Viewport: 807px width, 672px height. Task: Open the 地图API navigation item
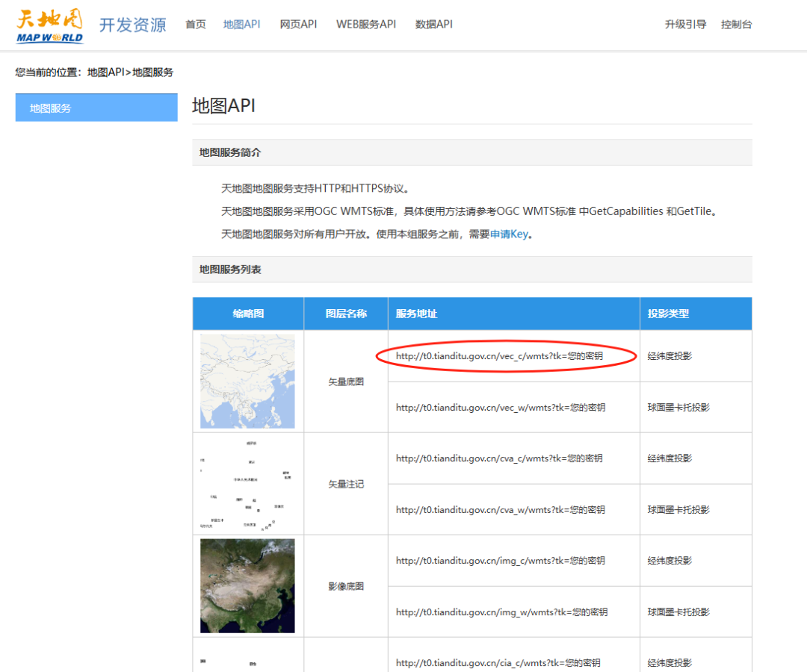pos(241,24)
